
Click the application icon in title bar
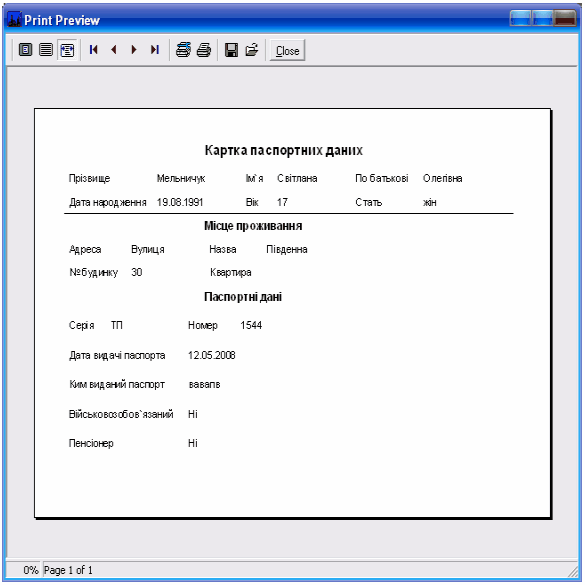[x=14, y=20]
